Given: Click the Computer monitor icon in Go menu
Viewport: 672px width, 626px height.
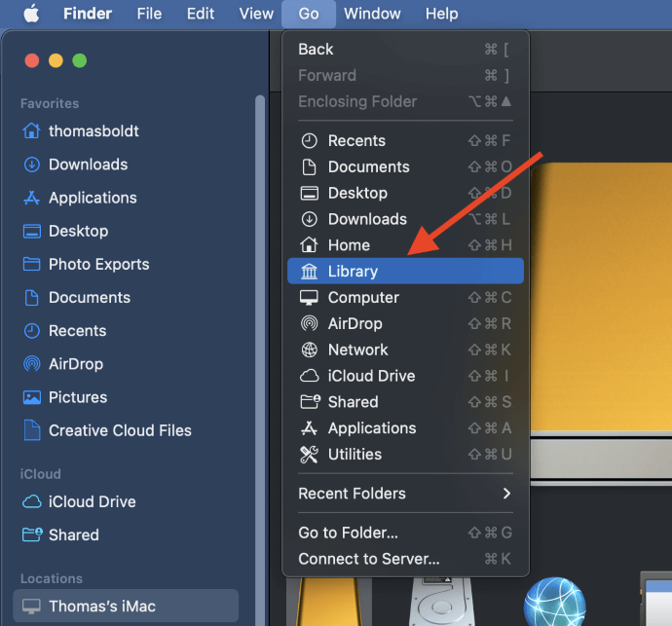Looking at the screenshot, I should pos(309,297).
